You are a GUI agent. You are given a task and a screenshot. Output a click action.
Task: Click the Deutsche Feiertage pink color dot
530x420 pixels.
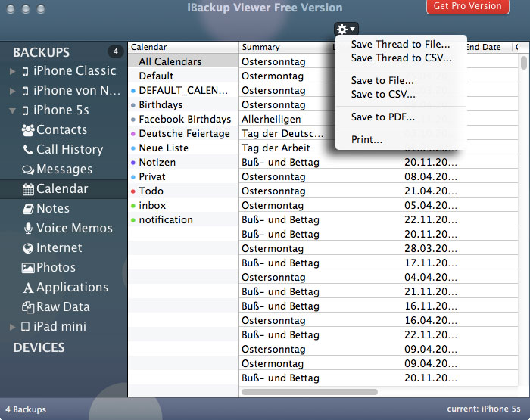[x=133, y=134]
